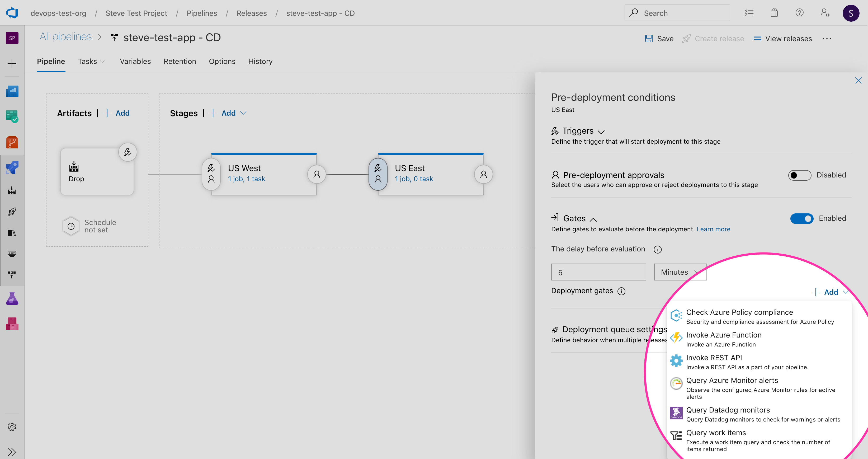Click the continuous deployment trigger on Drop artifact
The height and width of the screenshot is (459, 868).
[x=127, y=152]
